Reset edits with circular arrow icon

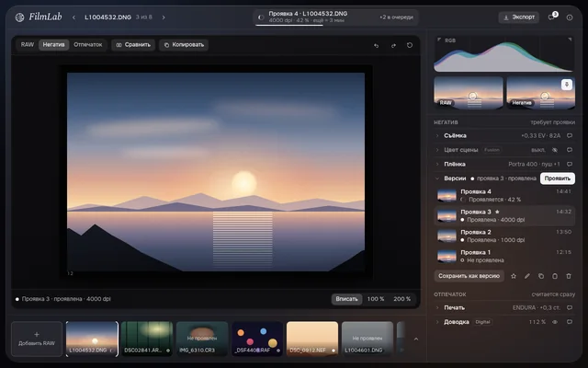(410, 45)
